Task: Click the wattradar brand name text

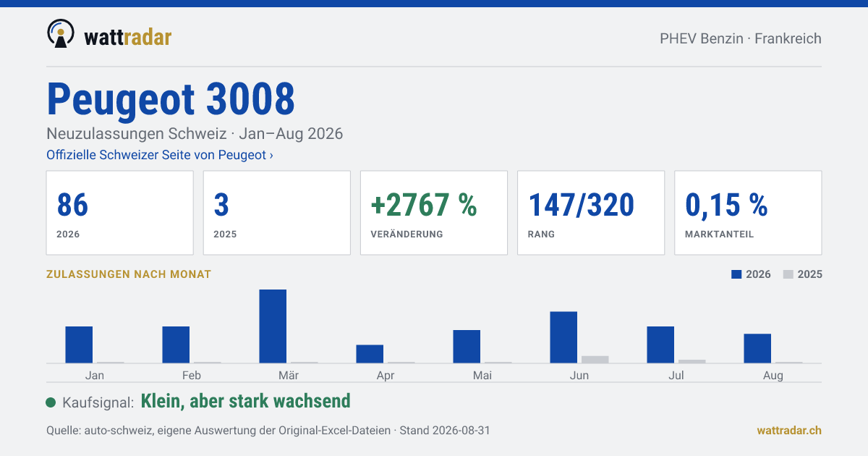Action: (x=128, y=36)
